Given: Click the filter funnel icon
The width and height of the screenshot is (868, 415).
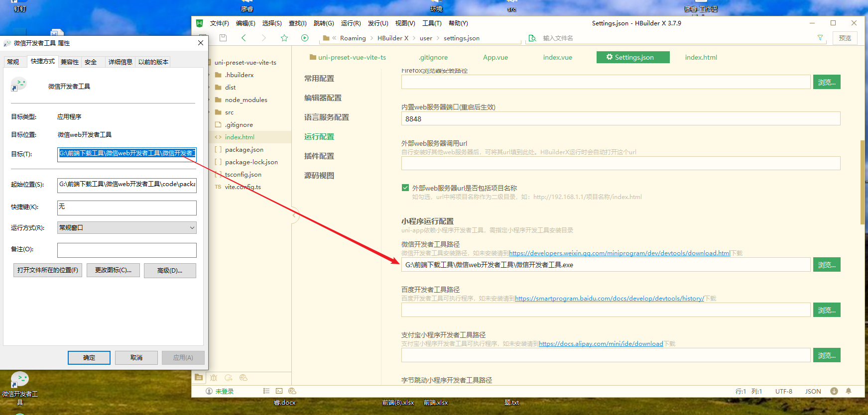Looking at the screenshot, I should (820, 38).
